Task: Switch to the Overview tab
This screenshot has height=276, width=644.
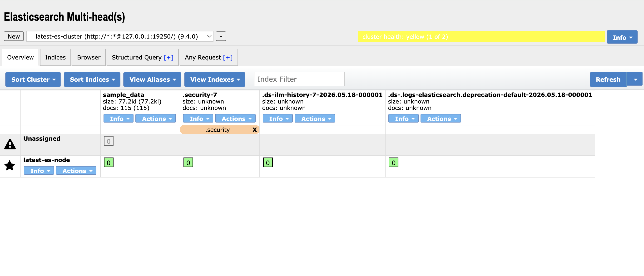Action: click(x=20, y=58)
